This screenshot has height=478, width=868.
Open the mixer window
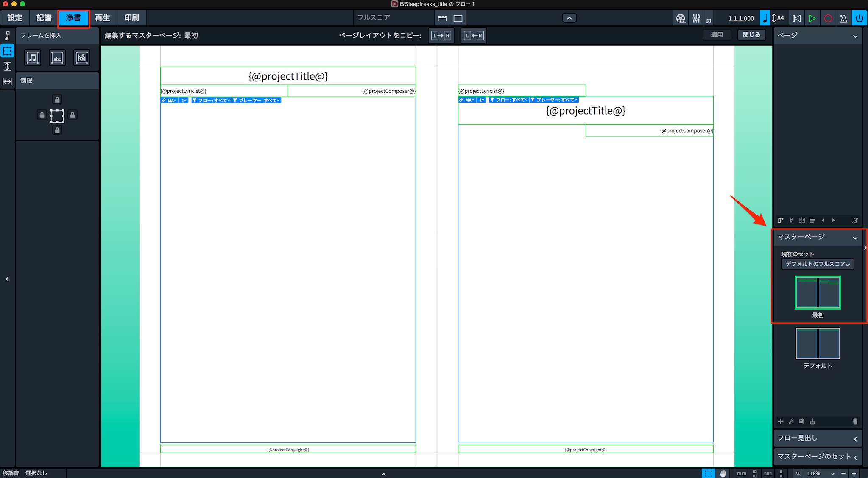pos(696,18)
